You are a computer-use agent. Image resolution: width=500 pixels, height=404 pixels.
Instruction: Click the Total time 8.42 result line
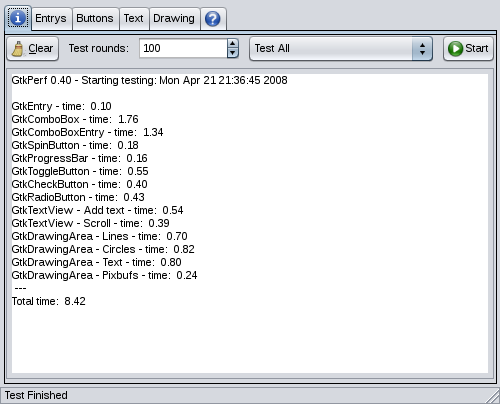[x=49, y=301]
